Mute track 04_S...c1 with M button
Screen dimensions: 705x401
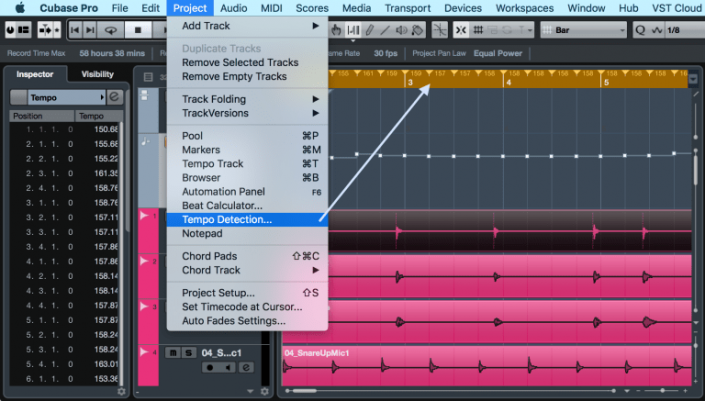173,353
